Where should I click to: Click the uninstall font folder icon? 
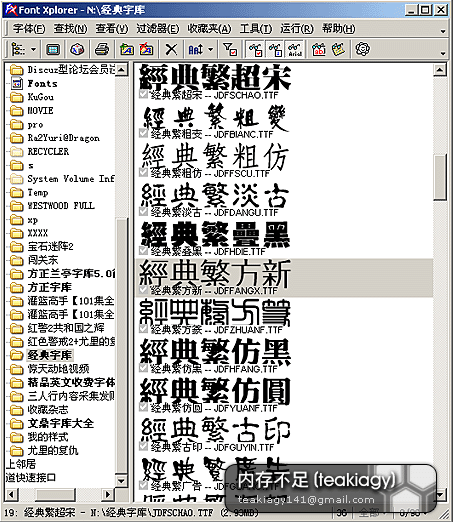tap(147, 50)
